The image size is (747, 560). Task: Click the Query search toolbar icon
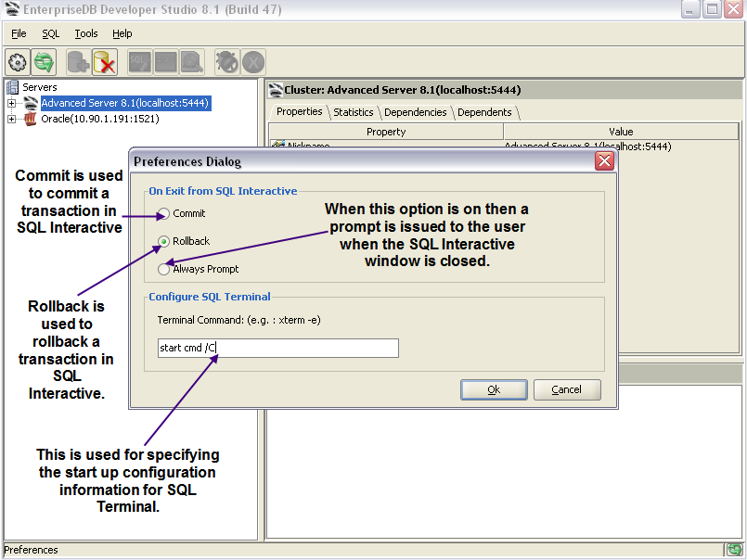click(192, 62)
